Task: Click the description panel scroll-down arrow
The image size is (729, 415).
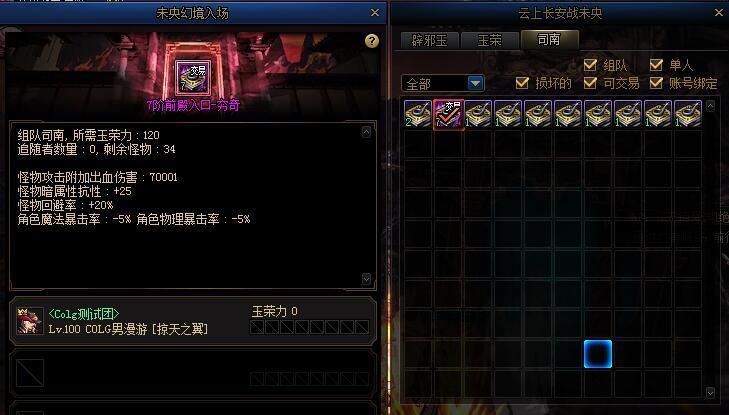Action: click(366, 279)
